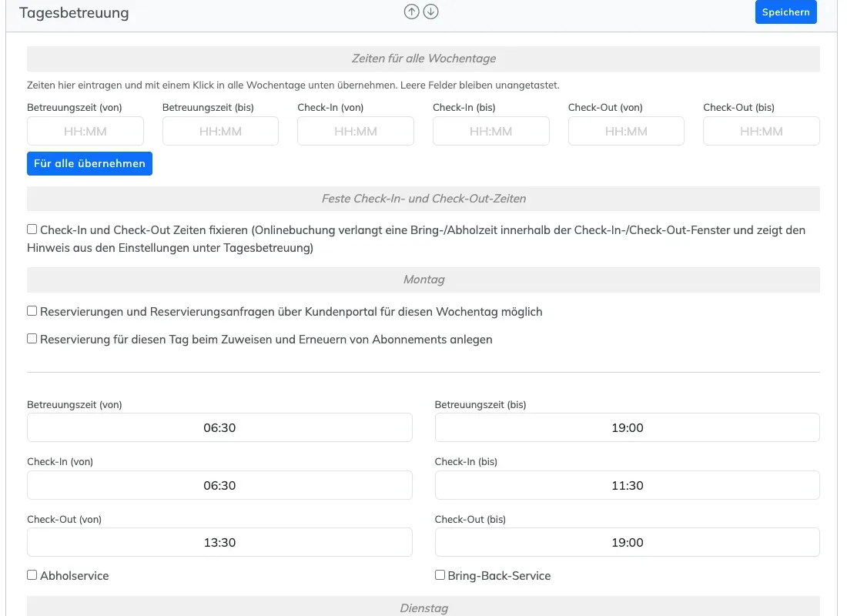This screenshot has width=847, height=616.
Task: Move the Tagesbetreuung section down with the arrow icon
Action: click(x=430, y=12)
